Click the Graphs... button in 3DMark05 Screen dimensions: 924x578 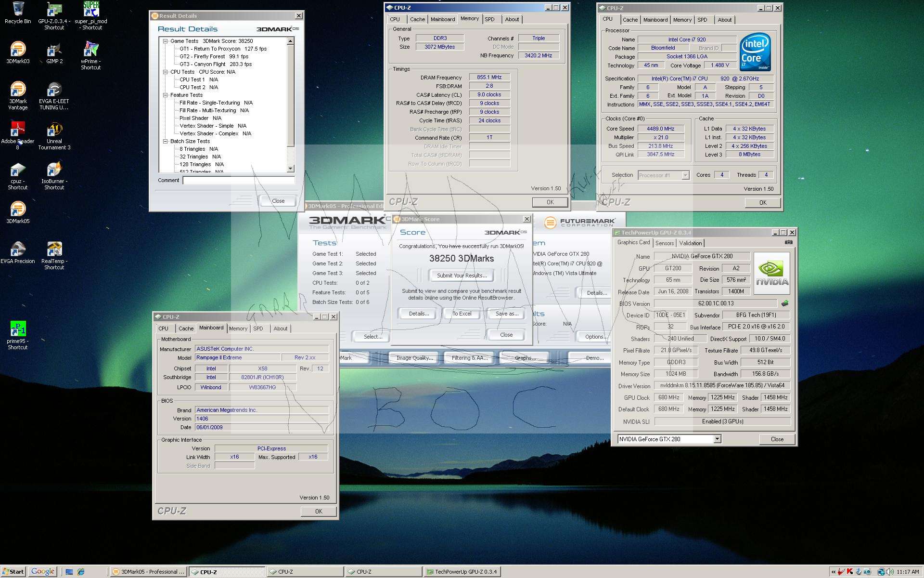pyautogui.click(x=525, y=358)
